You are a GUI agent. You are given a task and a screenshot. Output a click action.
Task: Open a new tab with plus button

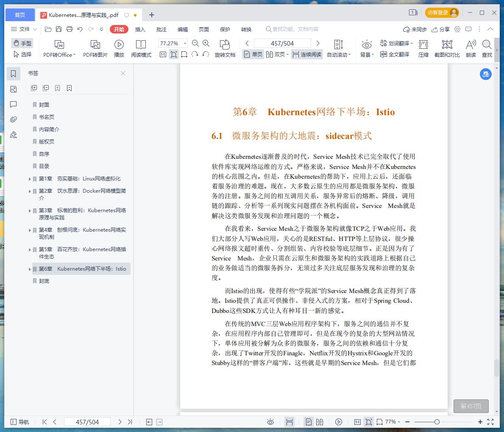152,15
